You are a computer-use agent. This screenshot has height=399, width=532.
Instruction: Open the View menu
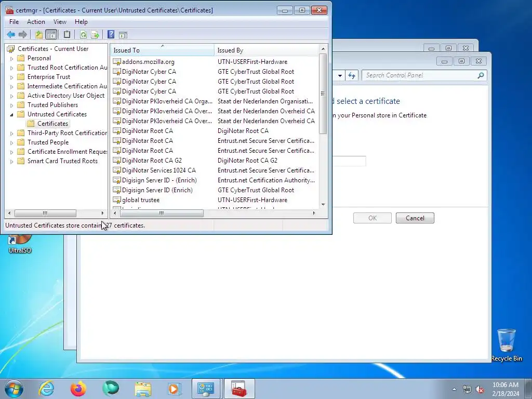[60, 22]
